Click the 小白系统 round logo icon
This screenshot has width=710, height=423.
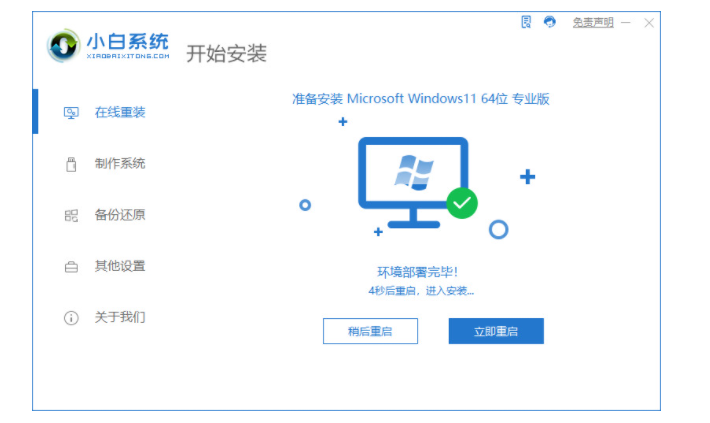pyautogui.click(x=63, y=45)
